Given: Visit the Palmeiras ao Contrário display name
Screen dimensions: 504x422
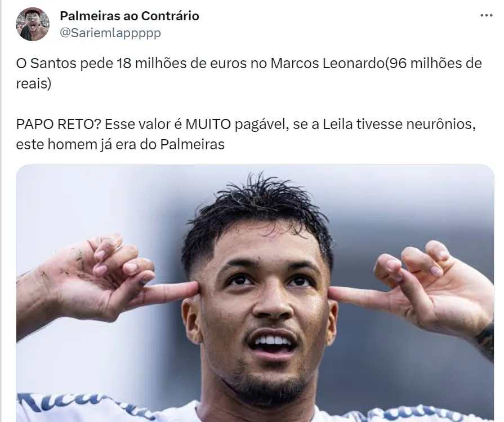Looking at the screenshot, I should click(130, 16).
